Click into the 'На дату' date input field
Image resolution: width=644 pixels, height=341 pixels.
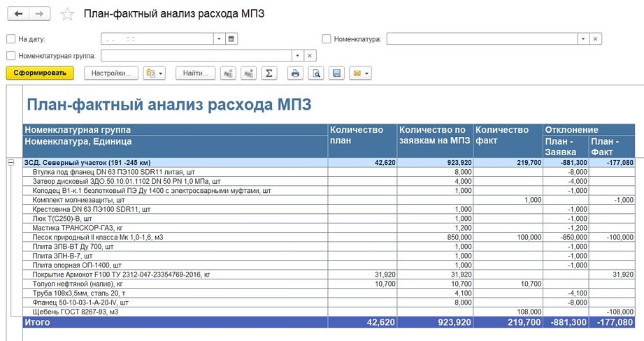tap(157, 39)
